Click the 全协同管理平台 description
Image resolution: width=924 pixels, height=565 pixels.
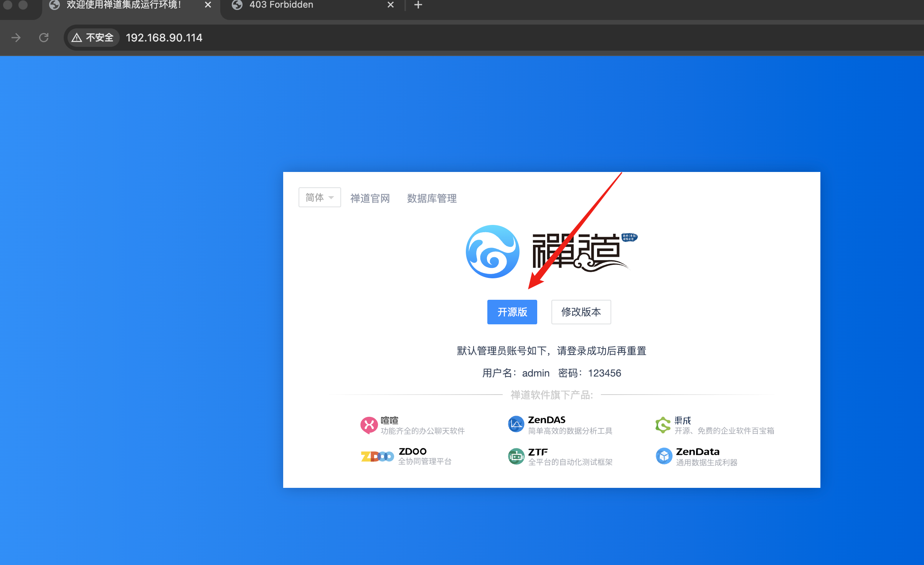pos(425,462)
